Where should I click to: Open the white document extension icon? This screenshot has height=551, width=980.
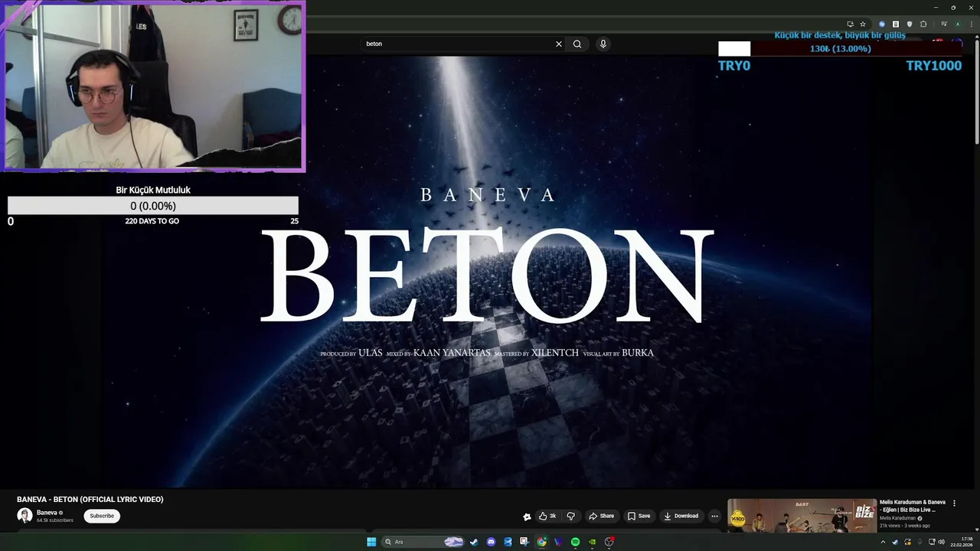click(x=896, y=24)
